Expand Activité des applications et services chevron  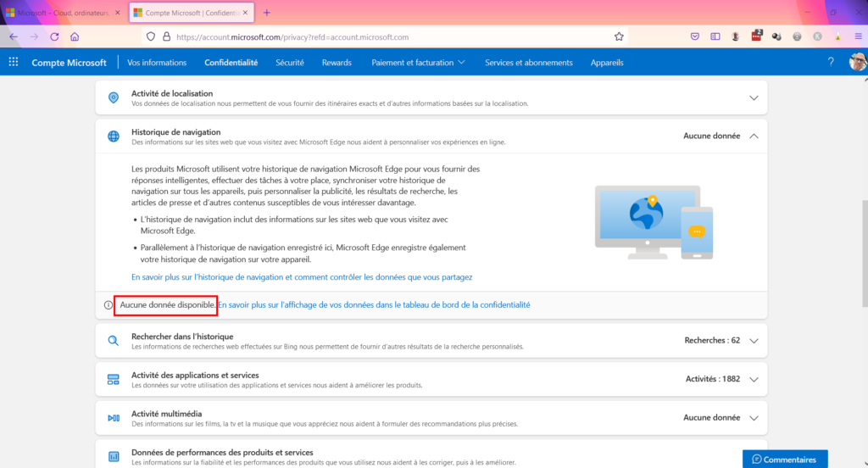(754, 379)
